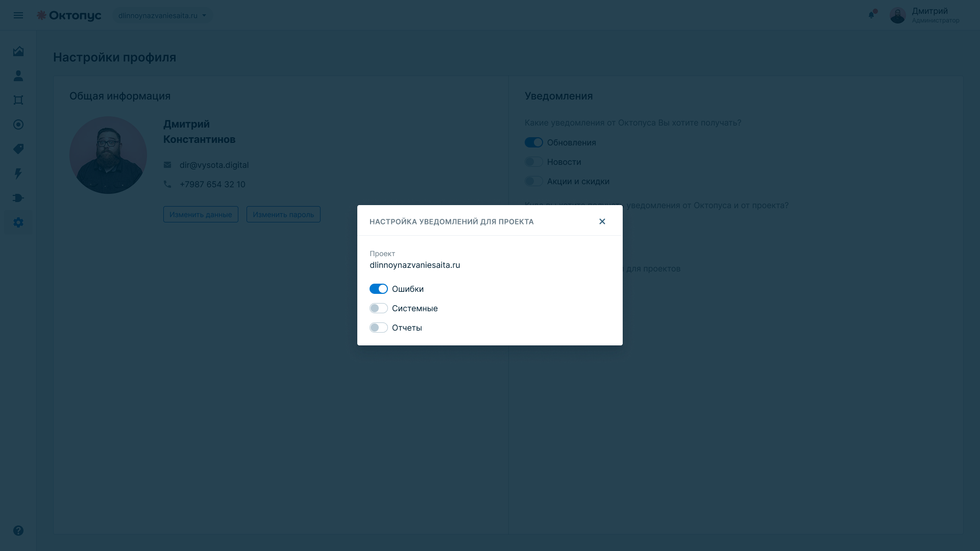
Task: Close the project notification settings dialog
Action: click(x=602, y=221)
